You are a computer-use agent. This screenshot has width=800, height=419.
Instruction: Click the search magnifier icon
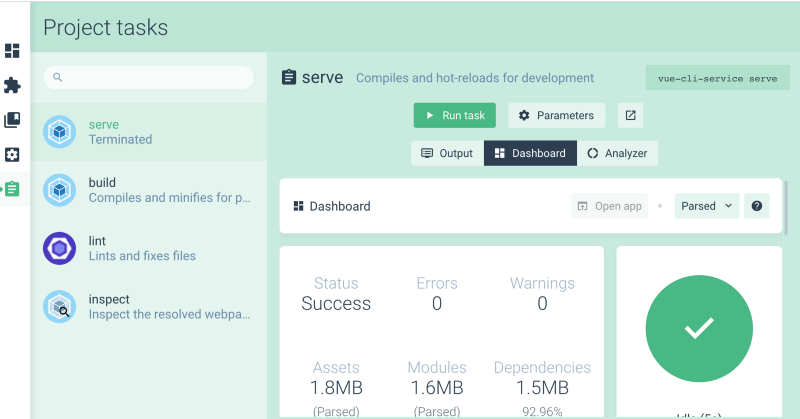(58, 77)
